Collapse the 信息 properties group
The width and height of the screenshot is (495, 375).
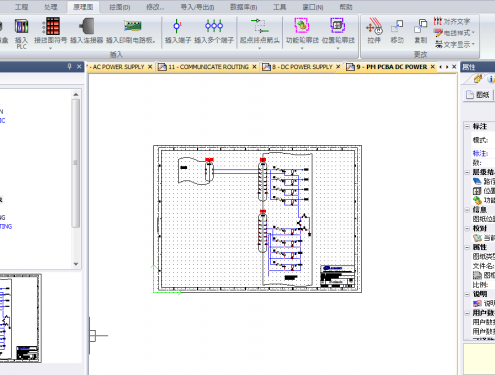pyautogui.click(x=467, y=210)
